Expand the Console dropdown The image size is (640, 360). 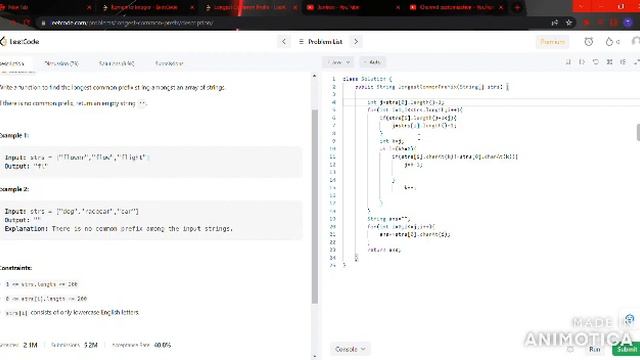click(350, 349)
